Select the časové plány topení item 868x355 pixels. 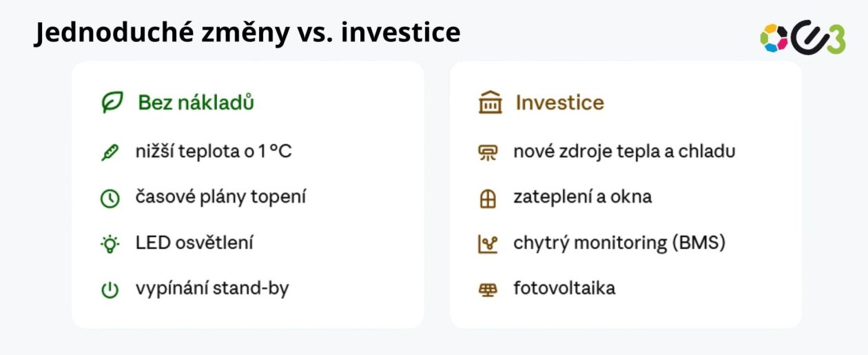pos(220,197)
